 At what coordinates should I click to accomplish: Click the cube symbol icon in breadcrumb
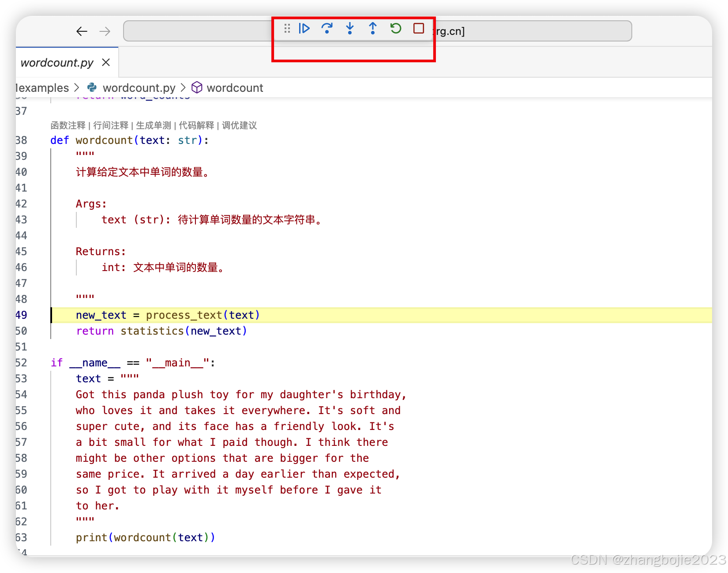tap(197, 87)
